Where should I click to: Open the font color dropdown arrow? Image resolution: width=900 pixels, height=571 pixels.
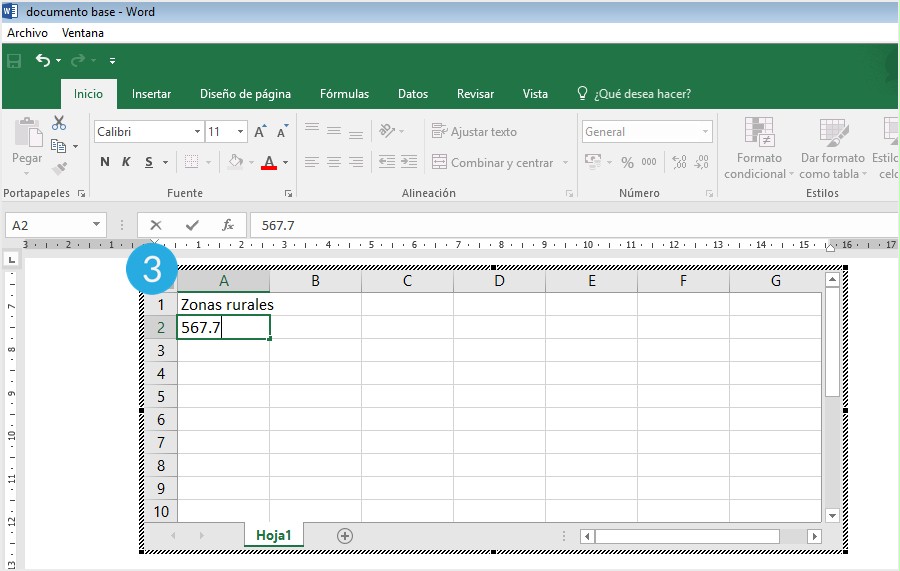[x=285, y=162]
